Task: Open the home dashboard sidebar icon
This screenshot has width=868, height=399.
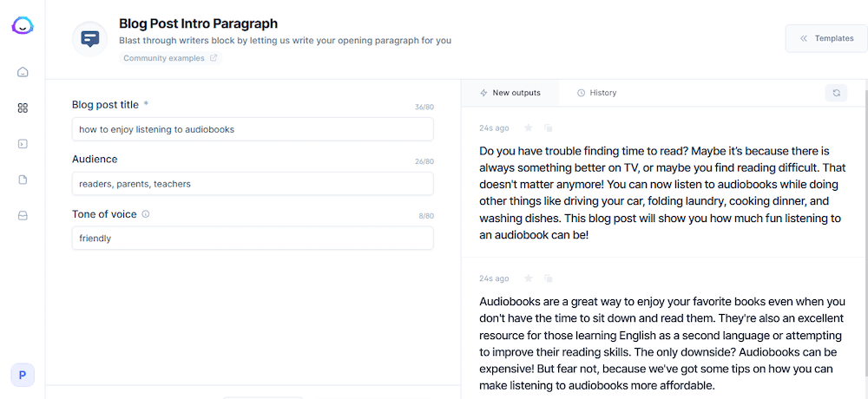Action: point(23,72)
